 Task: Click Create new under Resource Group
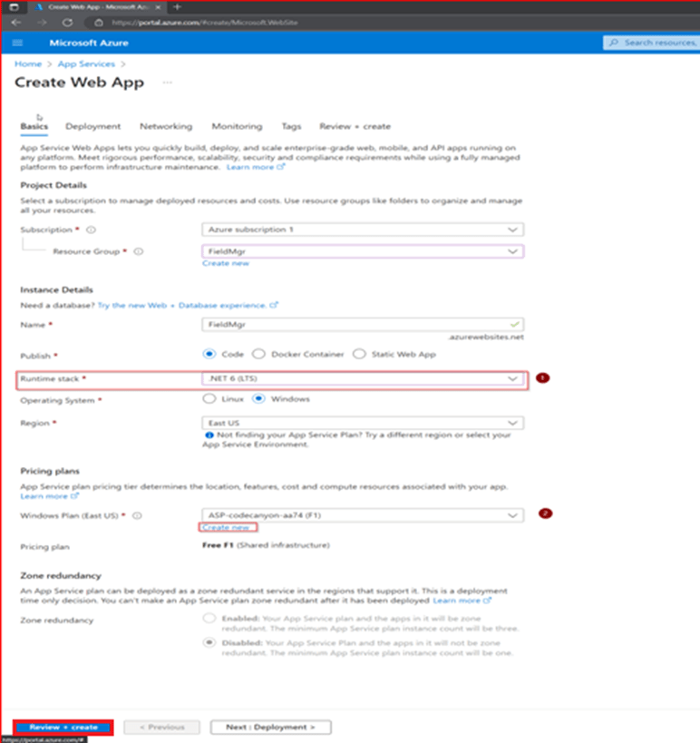pyautogui.click(x=226, y=263)
